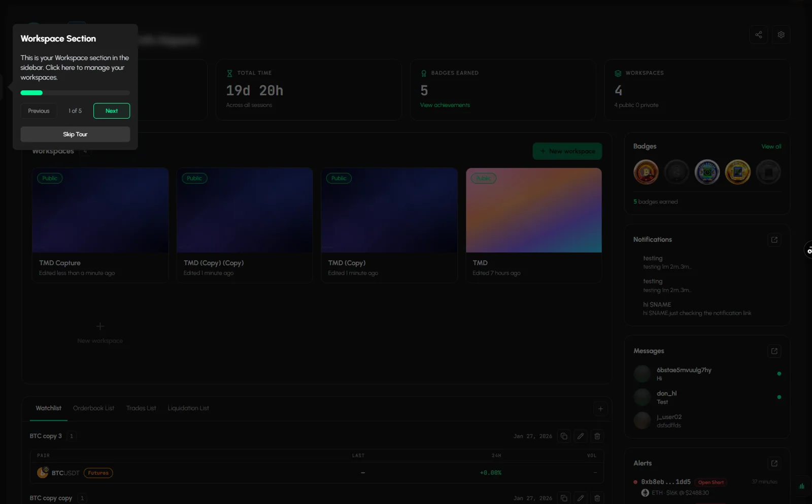Select the fourth gold badge
Image resolution: width=812 pixels, height=504 pixels.
[x=737, y=172]
